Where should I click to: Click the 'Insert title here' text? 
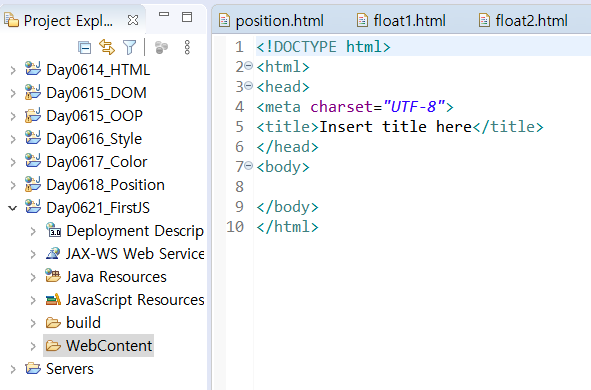[x=395, y=127]
